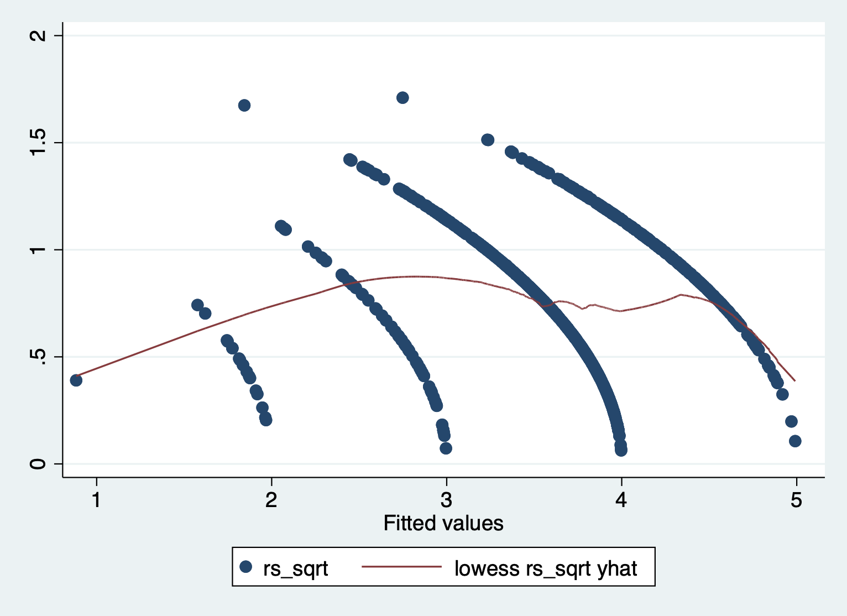Viewport: 847px width, 616px height.
Task: Click y-axis tick label "0"
Action: tap(39, 463)
